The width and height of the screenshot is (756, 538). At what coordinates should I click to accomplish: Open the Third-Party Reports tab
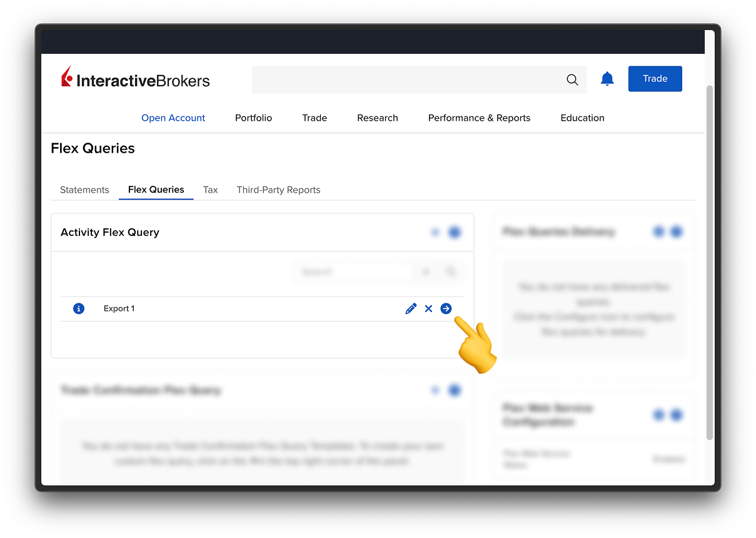coord(278,190)
